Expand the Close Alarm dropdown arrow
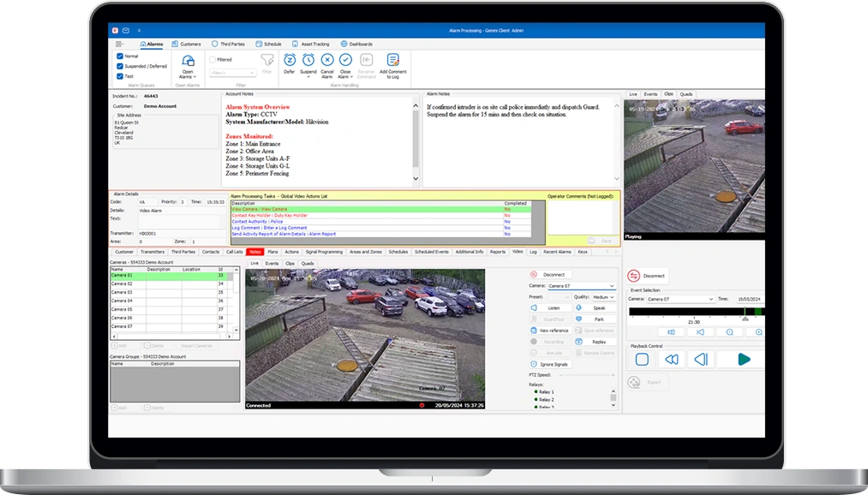Viewport: 868px width, 495px height. pyautogui.click(x=351, y=77)
